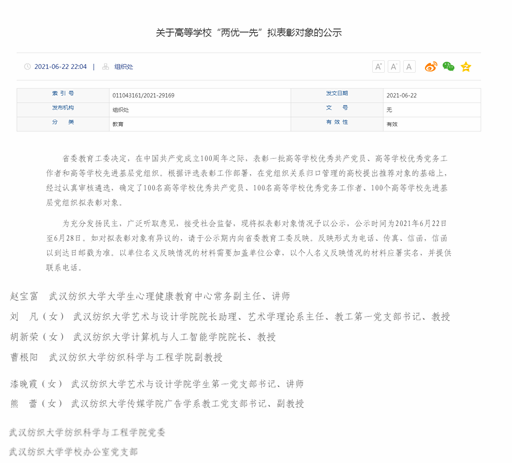Click the 无 value cell
The width and height of the screenshot is (512, 463).
tap(432, 110)
